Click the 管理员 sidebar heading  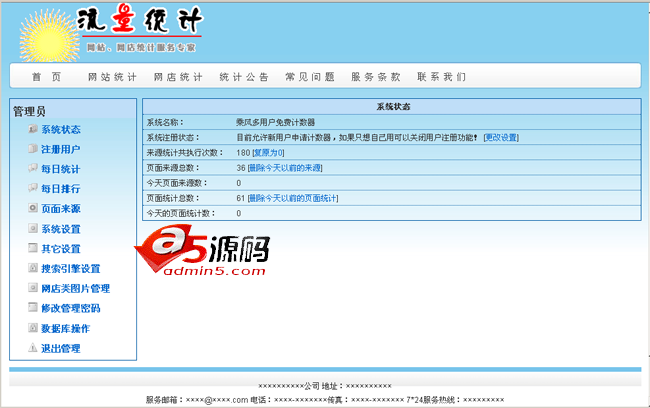(29, 111)
